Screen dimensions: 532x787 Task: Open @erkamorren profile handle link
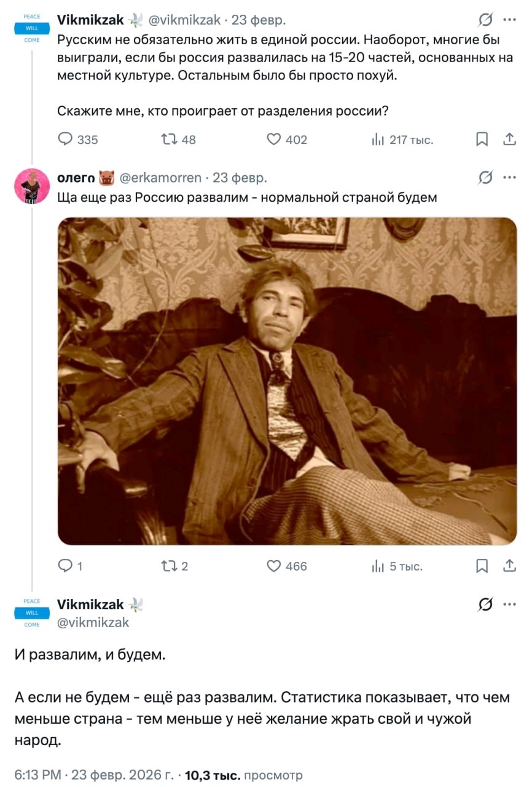[x=157, y=178]
